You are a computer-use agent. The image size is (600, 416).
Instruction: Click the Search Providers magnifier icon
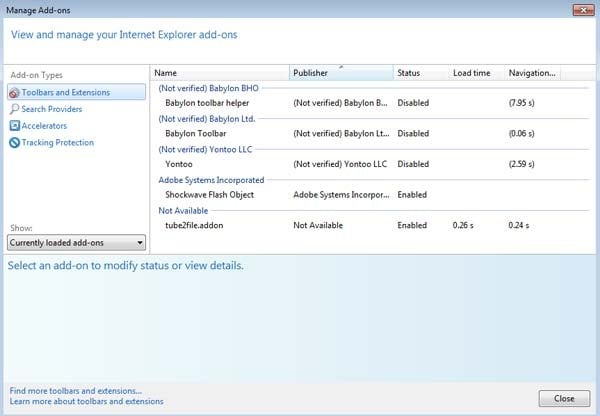(14, 109)
